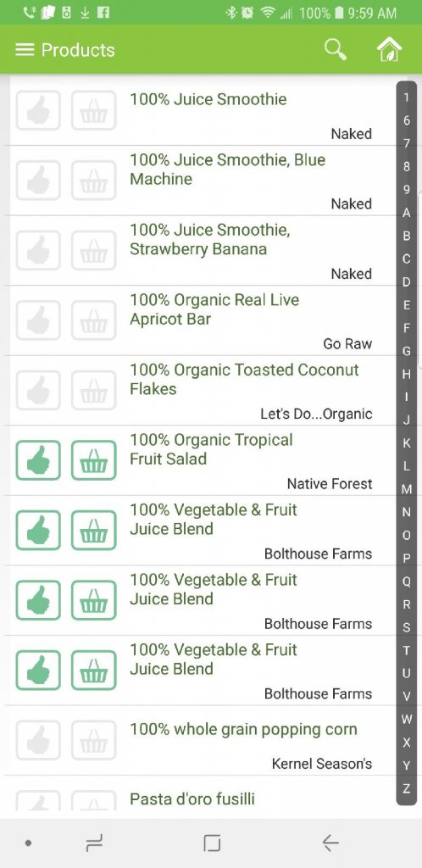The height and width of the screenshot is (868, 422).
Task: Open the hamburger menu next to Products
Action: [25, 50]
